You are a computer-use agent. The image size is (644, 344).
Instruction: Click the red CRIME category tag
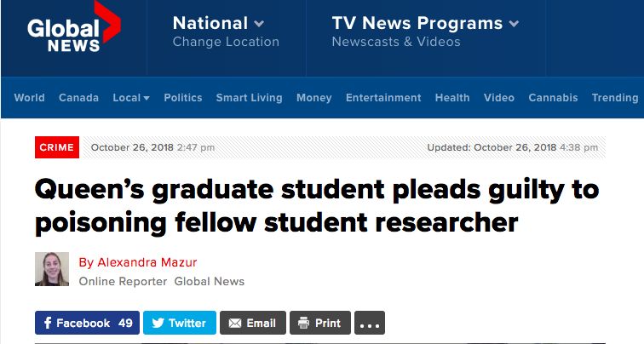pos(57,147)
